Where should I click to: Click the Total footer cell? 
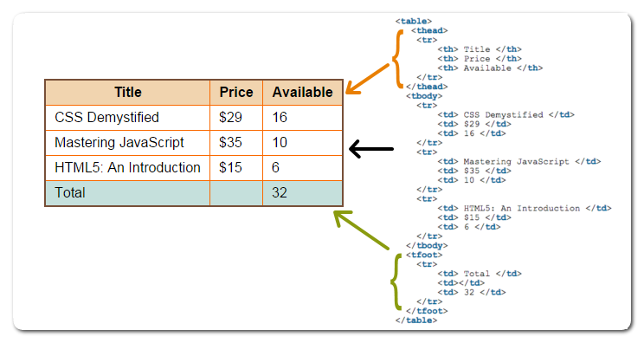click(128, 193)
